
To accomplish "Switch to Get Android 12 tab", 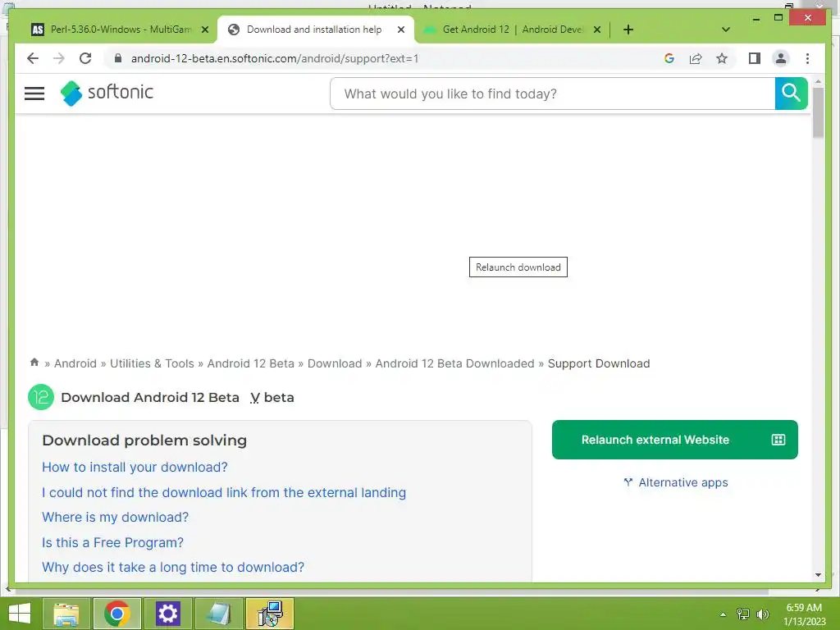I will point(513,30).
